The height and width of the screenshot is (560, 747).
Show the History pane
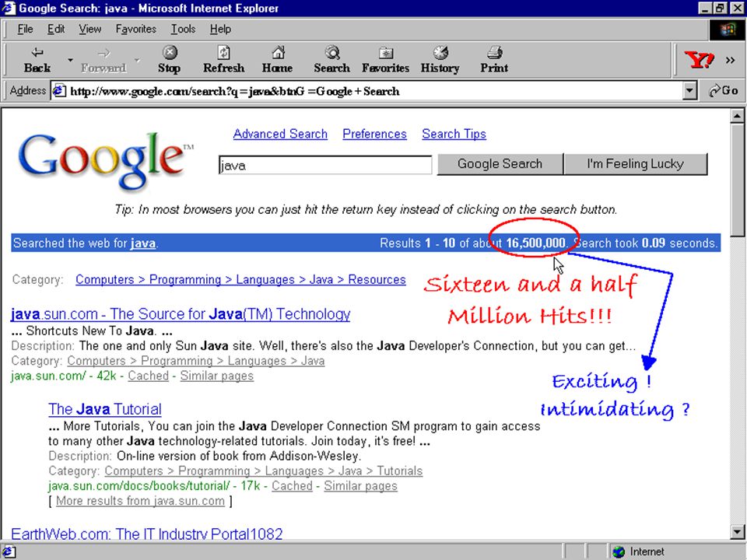[x=440, y=60]
